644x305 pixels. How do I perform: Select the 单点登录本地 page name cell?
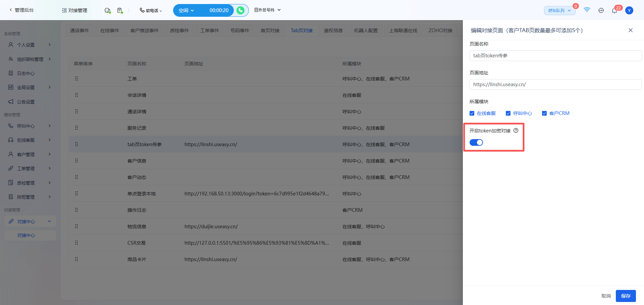pyautogui.click(x=142, y=194)
